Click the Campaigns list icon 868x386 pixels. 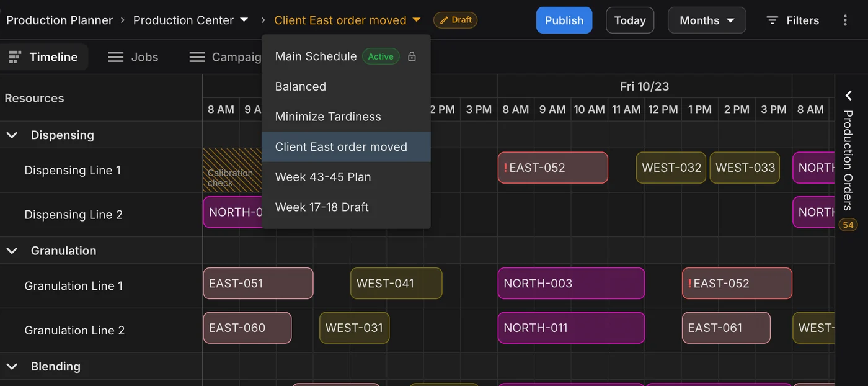point(197,57)
